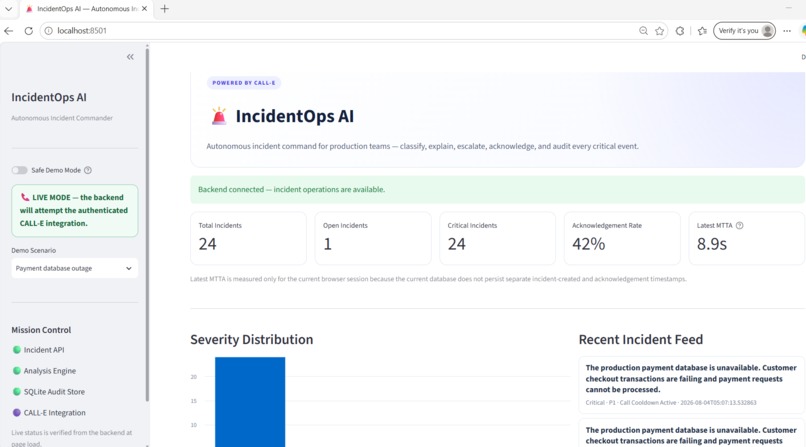Image resolution: width=806 pixels, height=447 pixels.
Task: Click the Verify it's you profile button
Action: tap(744, 31)
